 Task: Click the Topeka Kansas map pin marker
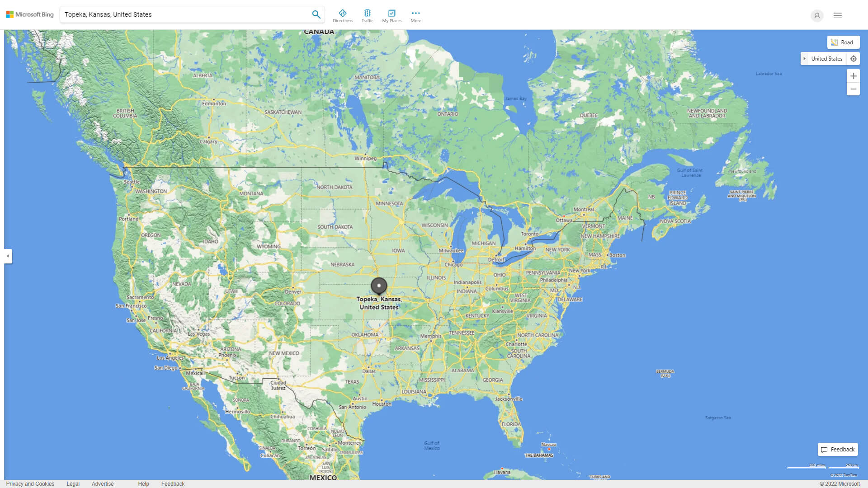[378, 286]
